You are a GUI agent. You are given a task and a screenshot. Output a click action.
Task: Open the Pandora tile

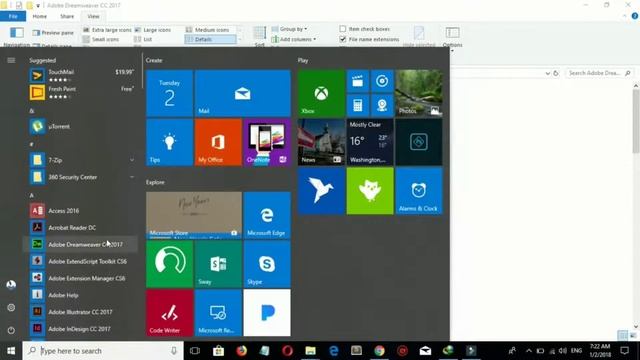[267, 313]
